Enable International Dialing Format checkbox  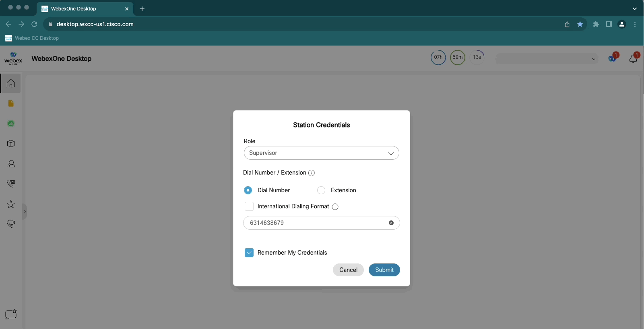(x=249, y=206)
